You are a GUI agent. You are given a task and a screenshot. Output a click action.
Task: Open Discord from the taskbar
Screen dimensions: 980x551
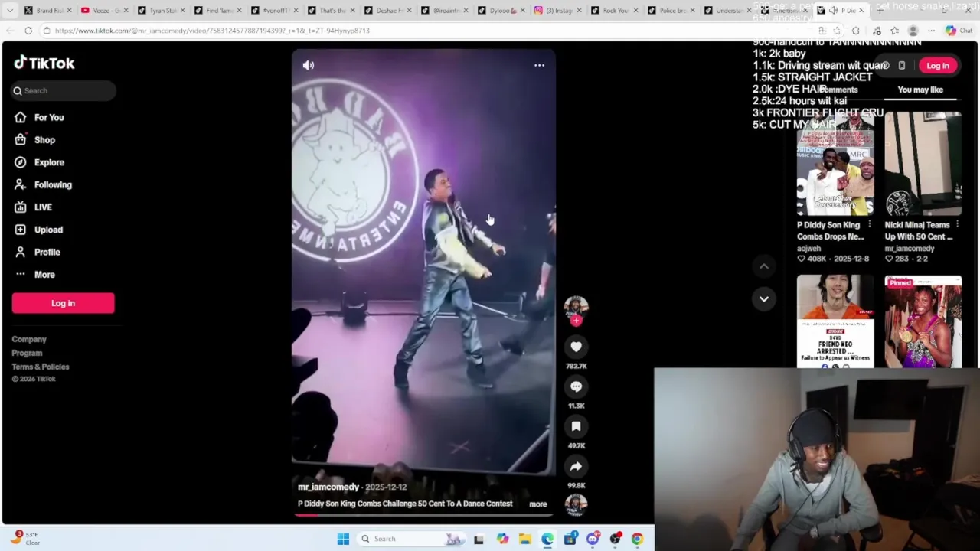pyautogui.click(x=593, y=539)
